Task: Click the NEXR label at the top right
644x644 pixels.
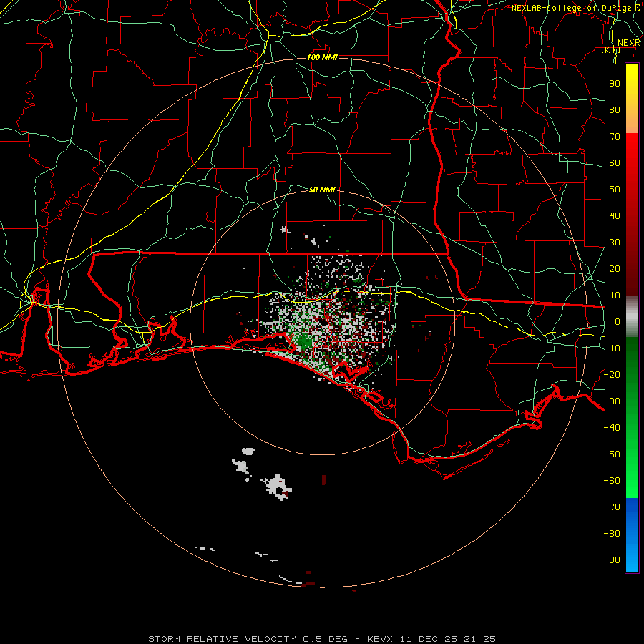Action: coord(629,43)
